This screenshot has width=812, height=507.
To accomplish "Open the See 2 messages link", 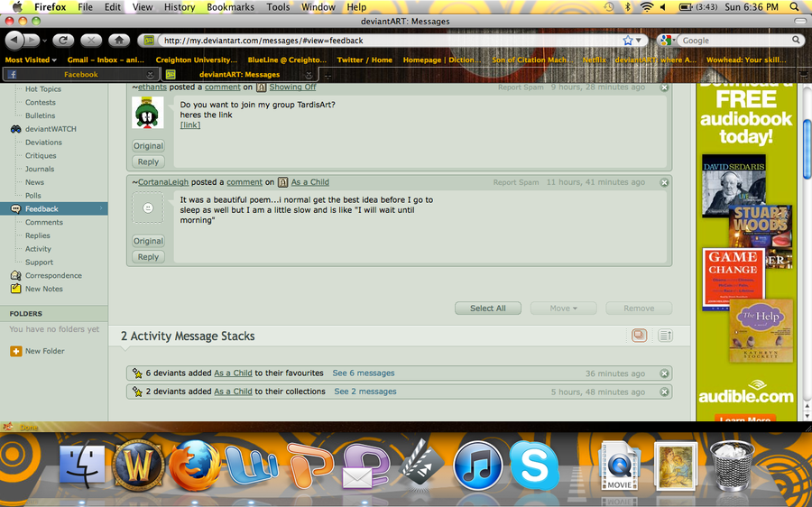I will pyautogui.click(x=365, y=392).
